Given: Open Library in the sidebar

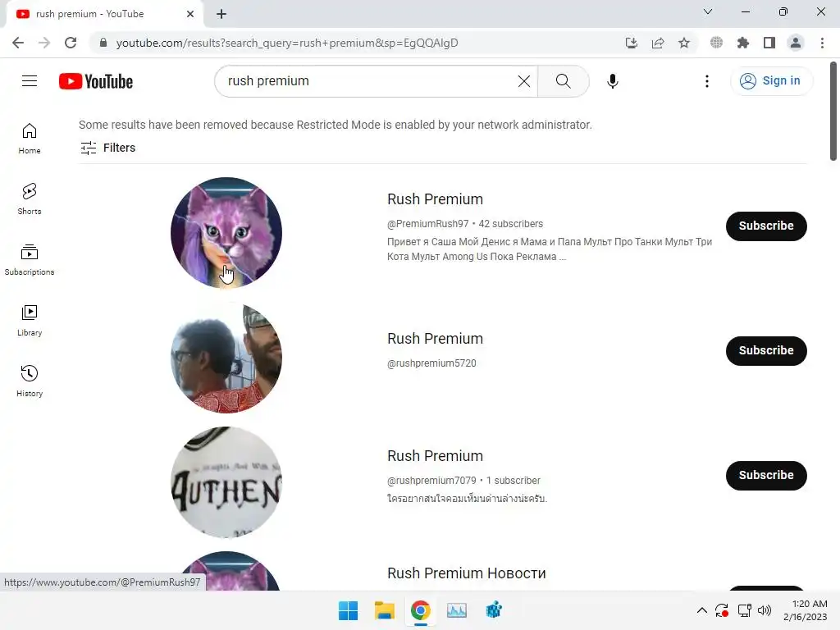Looking at the screenshot, I should click(x=30, y=321).
